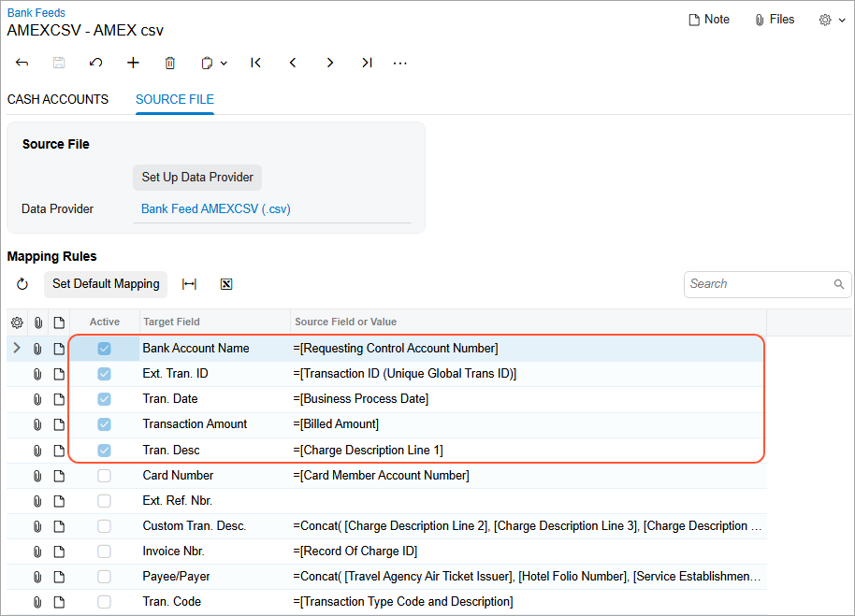The width and height of the screenshot is (855, 616).
Task: Refresh the Mapping Rules grid
Action: coord(22,284)
